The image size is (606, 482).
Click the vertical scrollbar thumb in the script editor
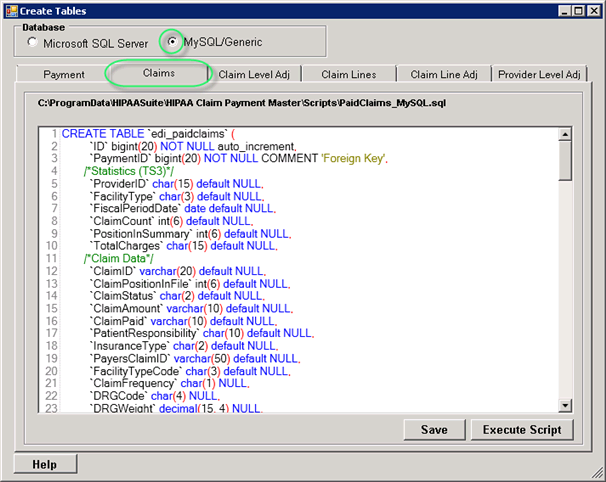(x=566, y=160)
